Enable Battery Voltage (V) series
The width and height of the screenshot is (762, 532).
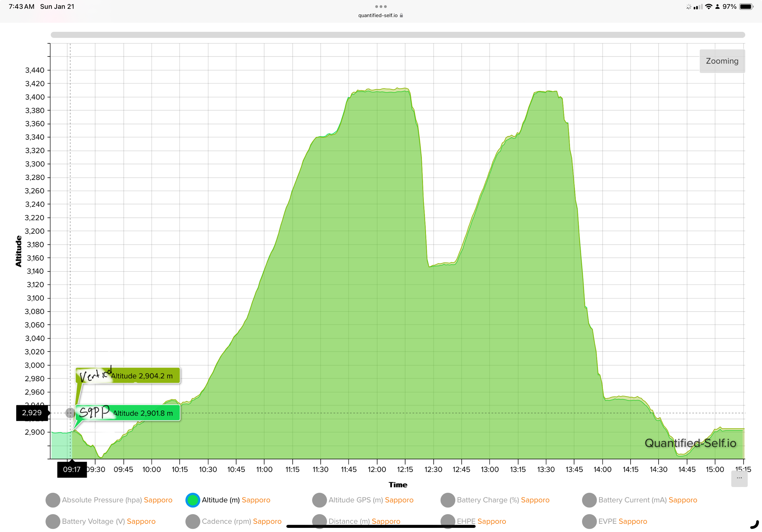point(53,521)
